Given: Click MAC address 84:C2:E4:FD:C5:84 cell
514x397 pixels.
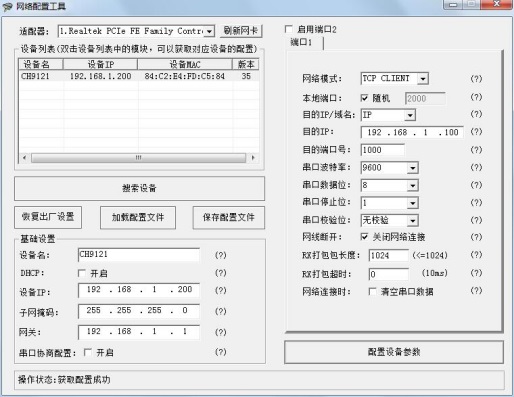Looking at the screenshot, I should point(185,76).
